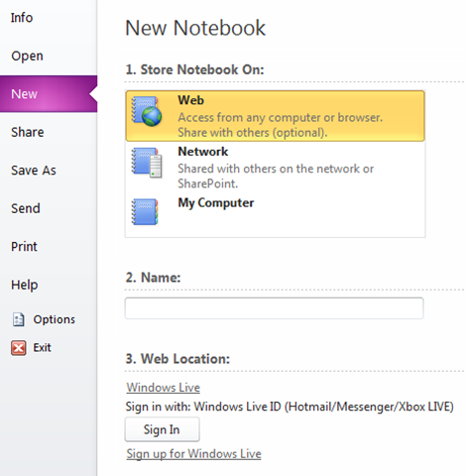Open the Help page

coord(25,285)
